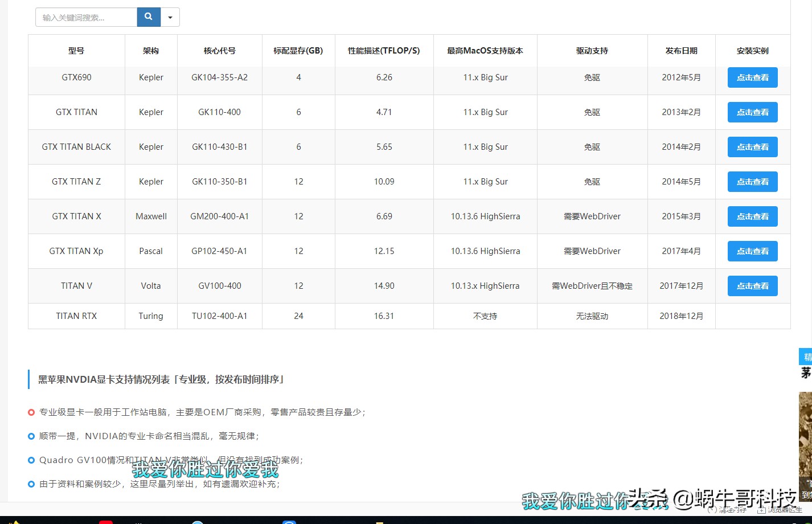Click 点击查看 for GTX TITAN Z
Screen dimensions: 812x524
pyautogui.click(x=752, y=181)
